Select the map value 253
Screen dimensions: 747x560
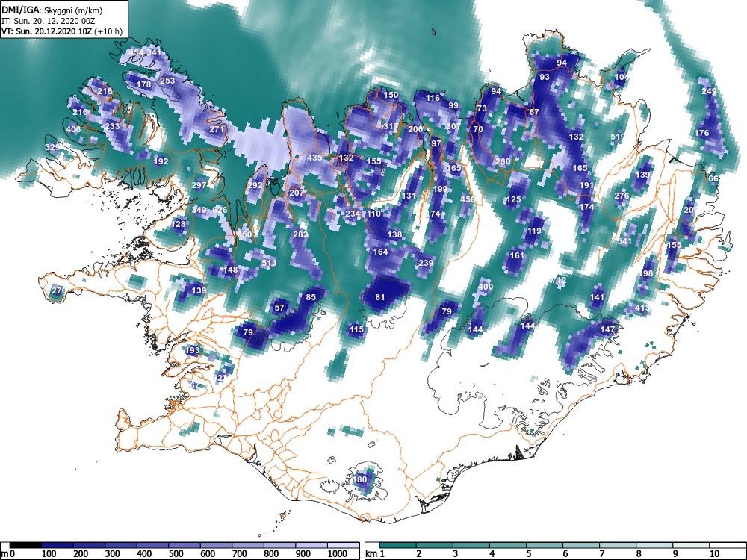point(167,81)
